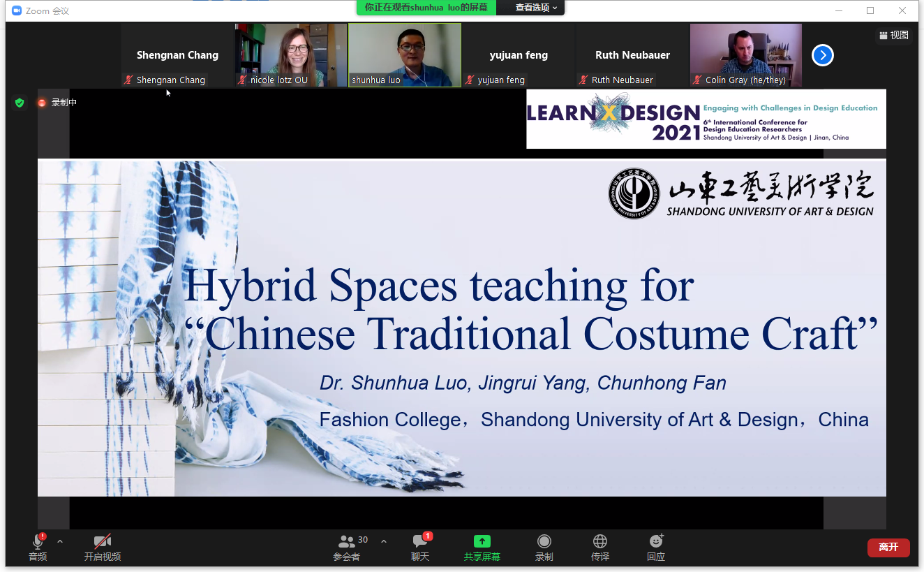The image size is (924, 572).
Task: Click the Ruth Neubauer participant tile
Action: point(632,55)
